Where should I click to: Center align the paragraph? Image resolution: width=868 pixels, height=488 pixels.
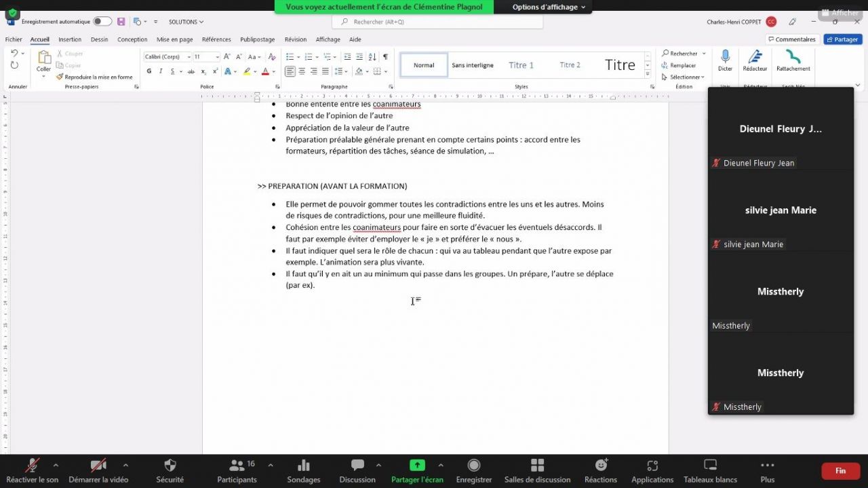click(x=302, y=71)
